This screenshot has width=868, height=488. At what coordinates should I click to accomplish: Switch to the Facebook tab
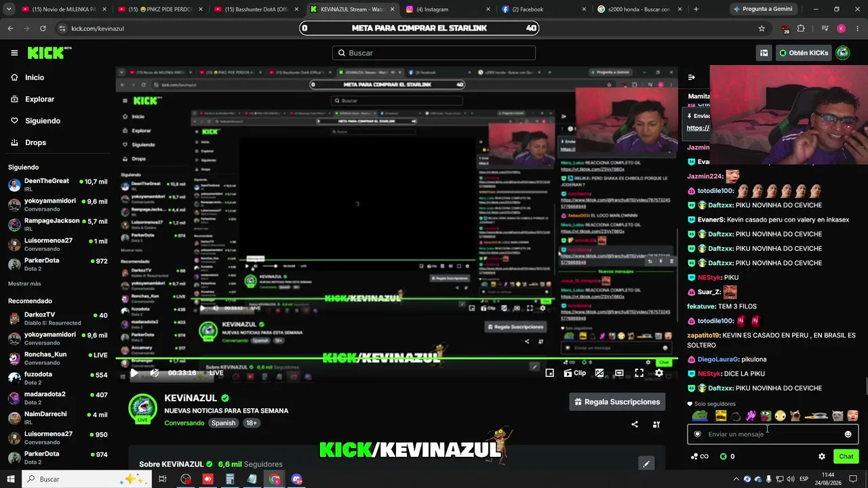(x=542, y=9)
